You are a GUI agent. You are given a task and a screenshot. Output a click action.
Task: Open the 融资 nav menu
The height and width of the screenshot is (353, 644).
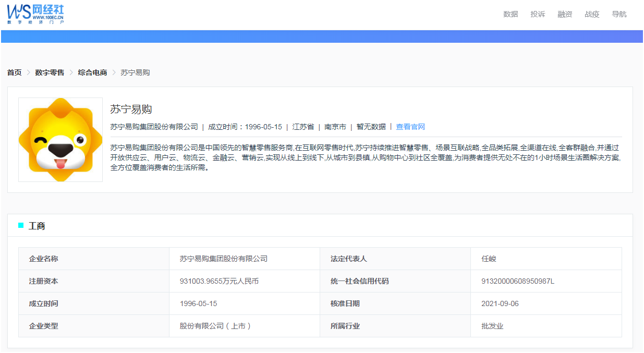[x=565, y=14]
